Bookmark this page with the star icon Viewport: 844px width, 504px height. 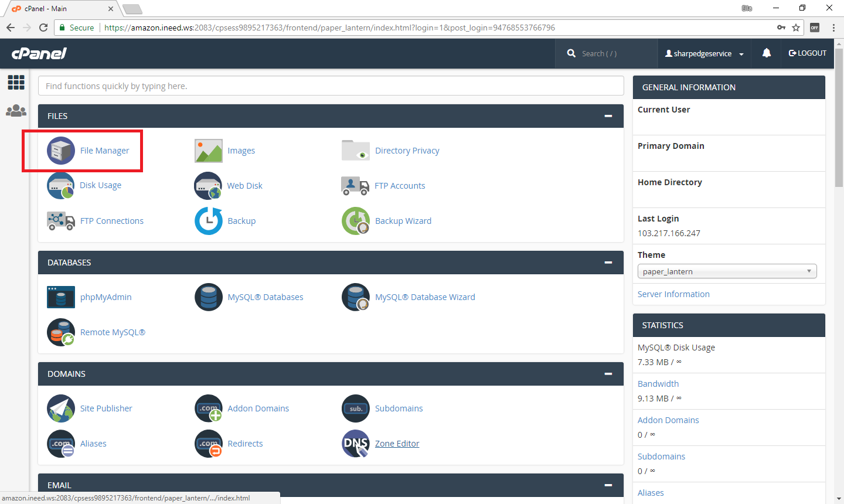796,28
